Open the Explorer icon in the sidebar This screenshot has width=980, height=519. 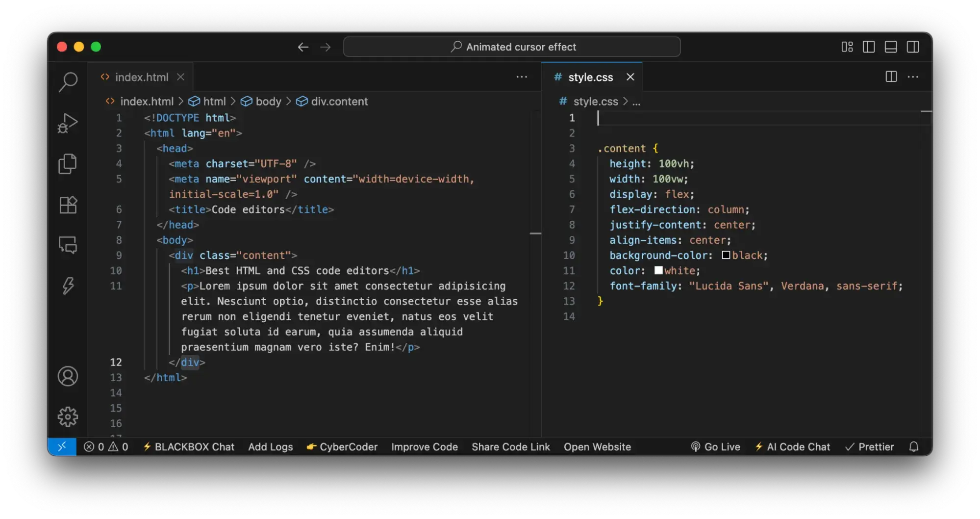[68, 164]
